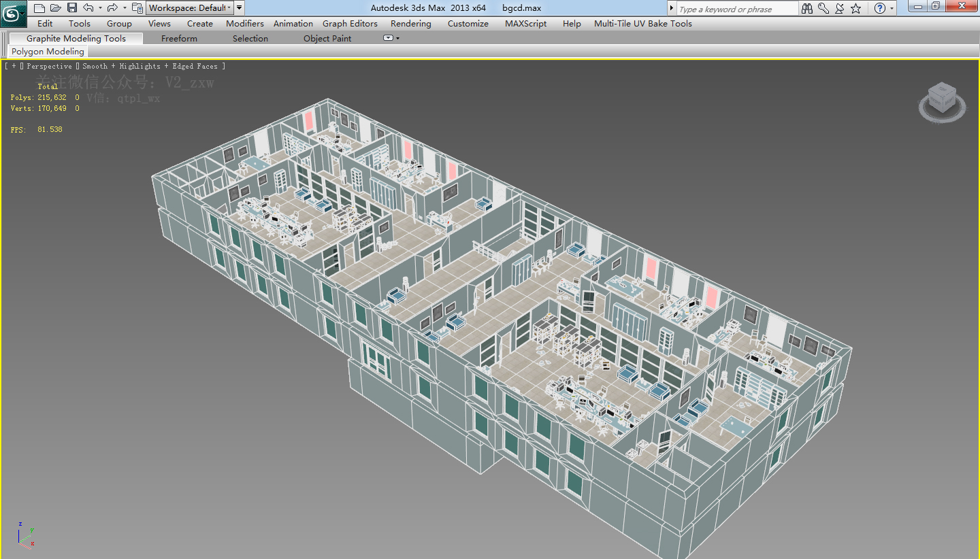The image size is (980, 559).
Task: Open the Views menu
Action: (x=159, y=23)
